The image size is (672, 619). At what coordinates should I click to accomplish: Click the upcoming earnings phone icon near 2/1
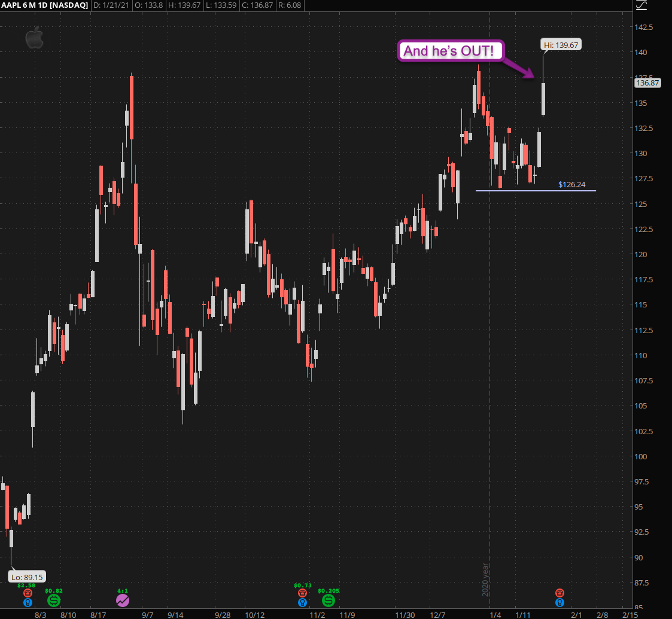pos(560,593)
